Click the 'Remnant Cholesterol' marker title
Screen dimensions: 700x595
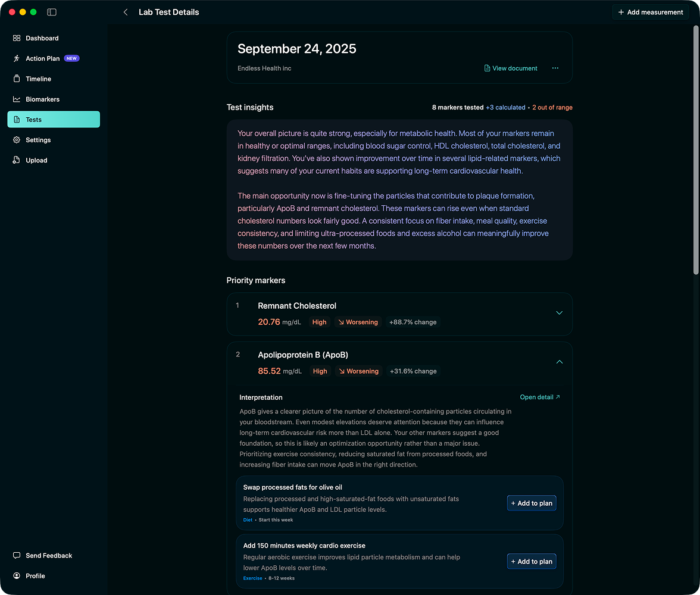click(297, 306)
